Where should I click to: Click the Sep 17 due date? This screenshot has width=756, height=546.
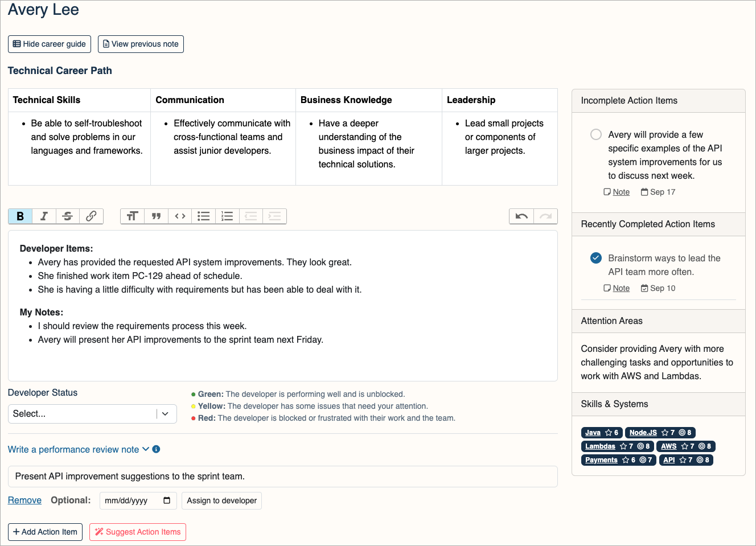click(x=658, y=192)
